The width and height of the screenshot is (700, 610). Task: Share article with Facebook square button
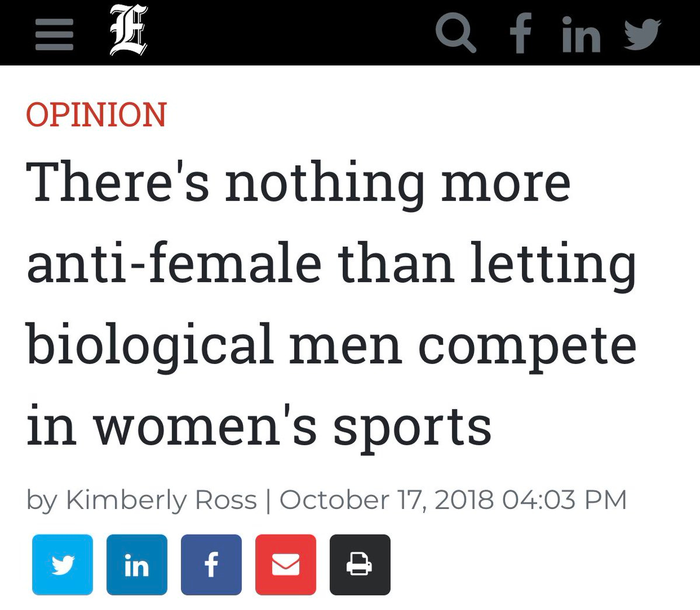pos(211,564)
